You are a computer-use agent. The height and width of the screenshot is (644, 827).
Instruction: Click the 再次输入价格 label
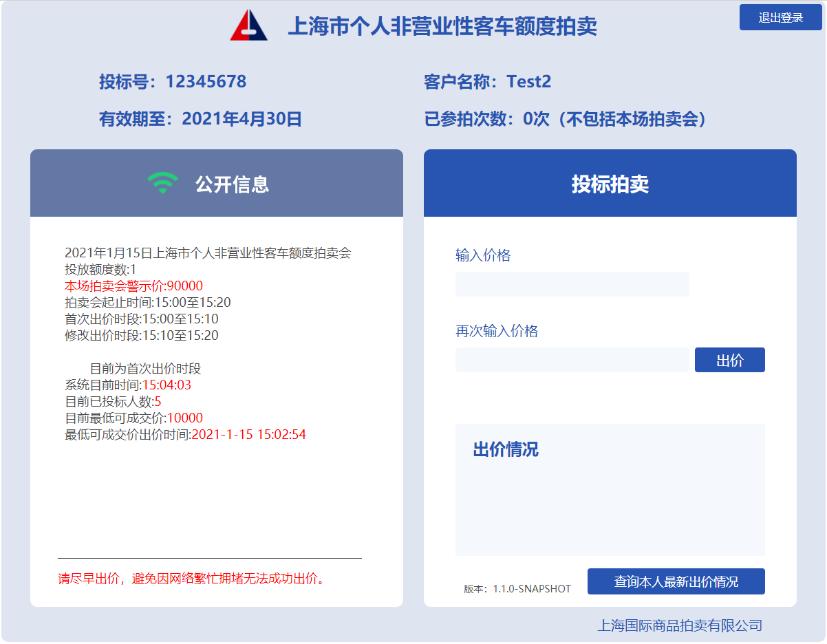[x=497, y=332]
